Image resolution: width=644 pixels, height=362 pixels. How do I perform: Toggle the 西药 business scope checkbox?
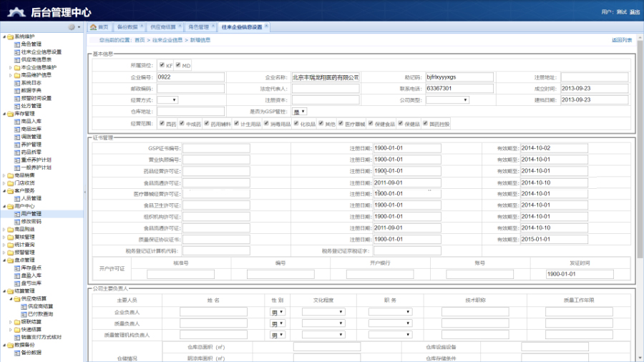click(162, 124)
